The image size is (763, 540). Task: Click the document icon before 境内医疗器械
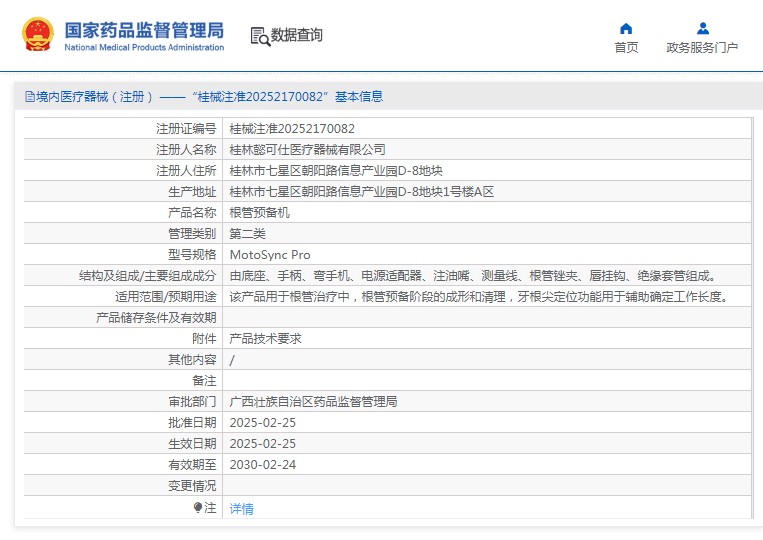[x=30, y=97]
